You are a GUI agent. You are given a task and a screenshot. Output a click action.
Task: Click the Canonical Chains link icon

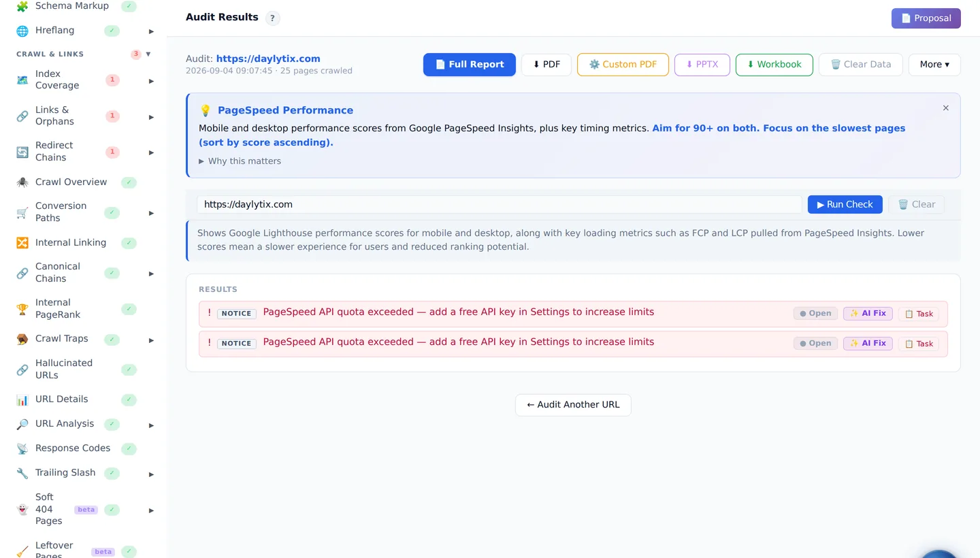click(22, 273)
